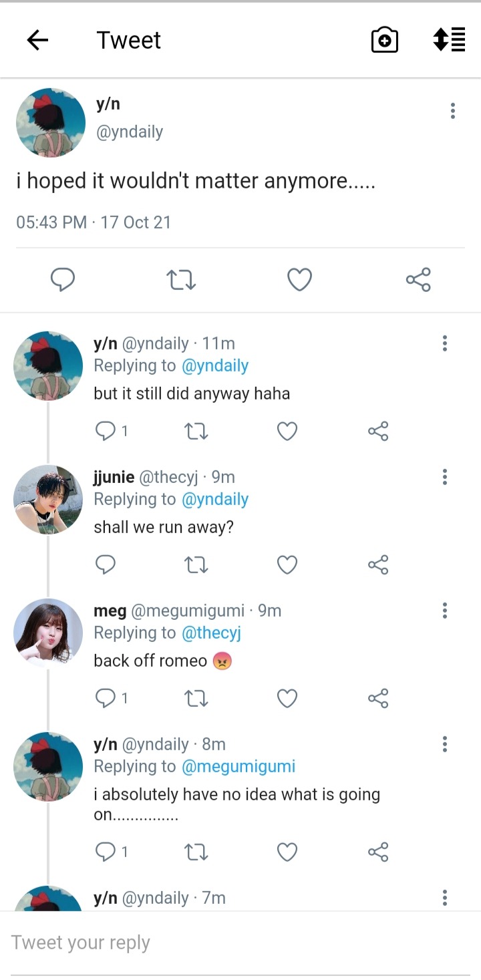481x980 pixels.
Task: Go back using the back arrow
Action: click(37, 41)
